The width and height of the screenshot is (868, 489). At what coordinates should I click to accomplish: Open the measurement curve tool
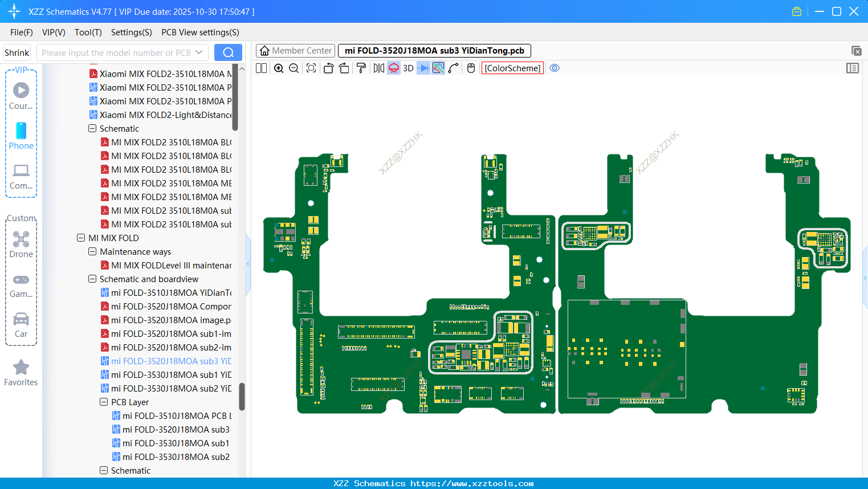453,68
